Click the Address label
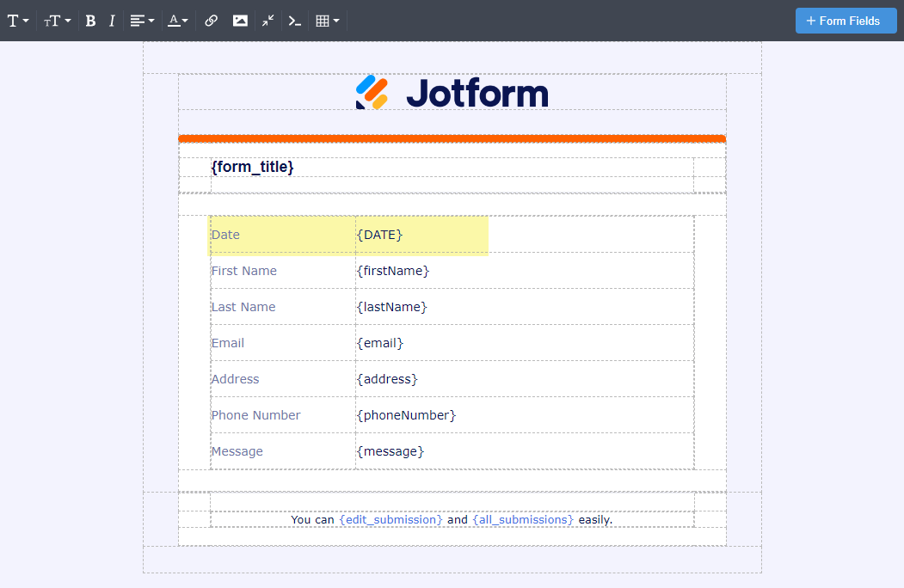Viewport: 904px width, 588px height. (235, 379)
